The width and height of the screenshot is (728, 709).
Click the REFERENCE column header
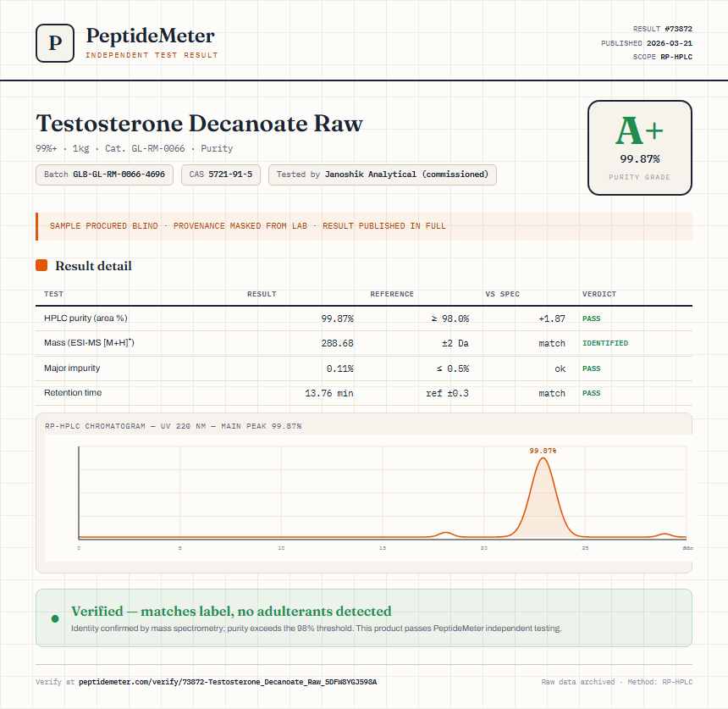click(391, 294)
